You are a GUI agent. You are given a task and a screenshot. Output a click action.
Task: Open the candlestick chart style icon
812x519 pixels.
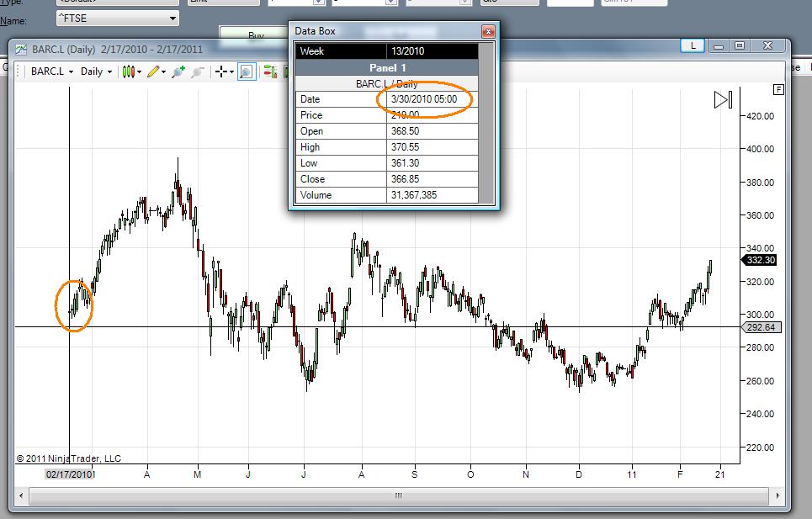(129, 71)
